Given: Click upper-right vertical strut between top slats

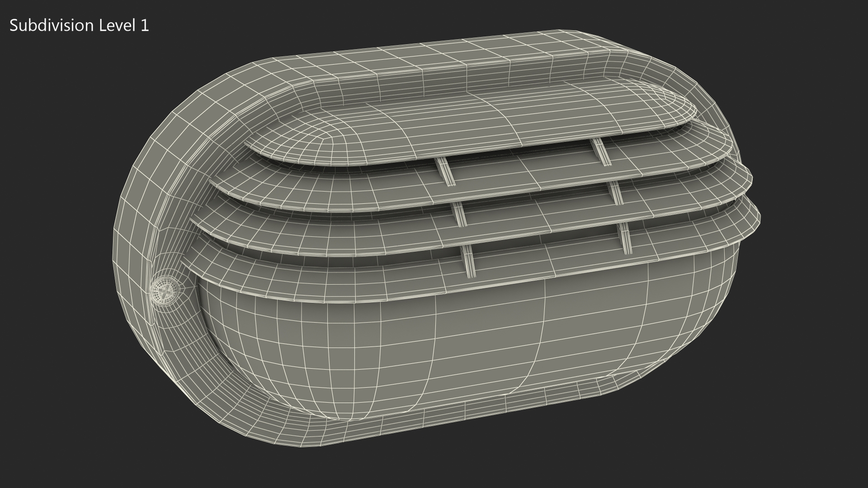Looking at the screenshot, I should tap(602, 151).
